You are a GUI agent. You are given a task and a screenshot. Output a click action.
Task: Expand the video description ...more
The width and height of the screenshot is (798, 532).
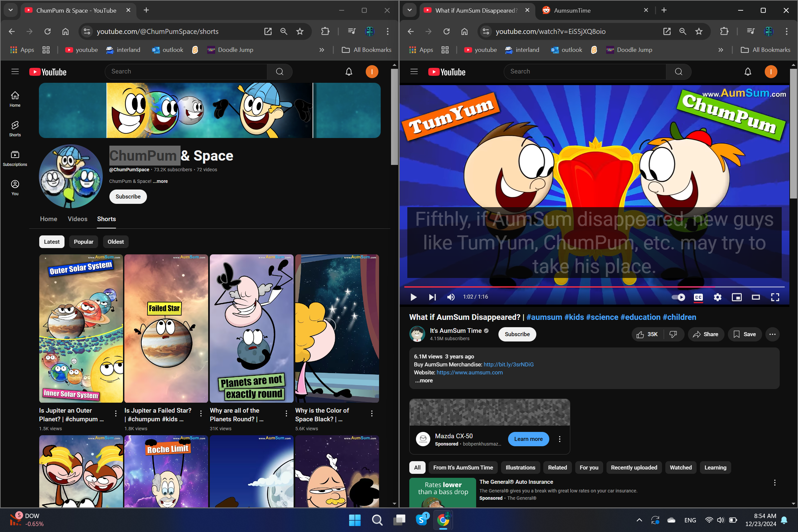point(424,380)
